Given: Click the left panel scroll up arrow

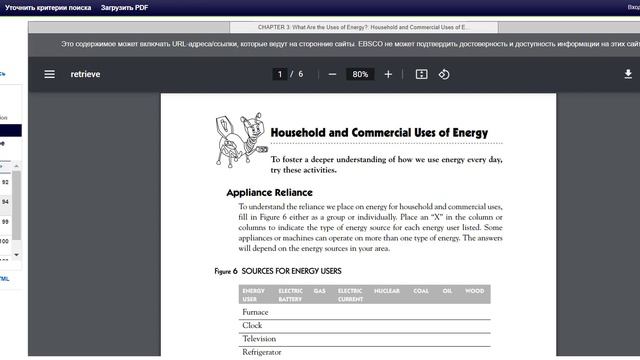Looking at the screenshot, I should click(16, 166).
